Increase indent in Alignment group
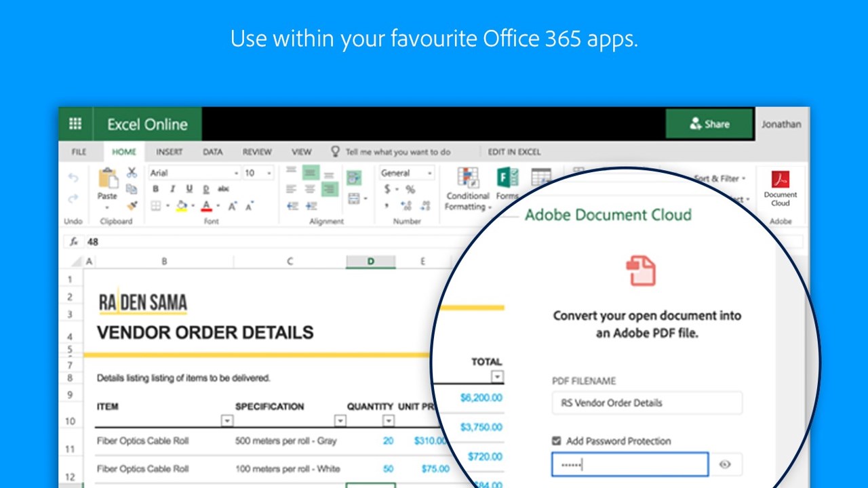868x488 pixels. tap(311, 206)
